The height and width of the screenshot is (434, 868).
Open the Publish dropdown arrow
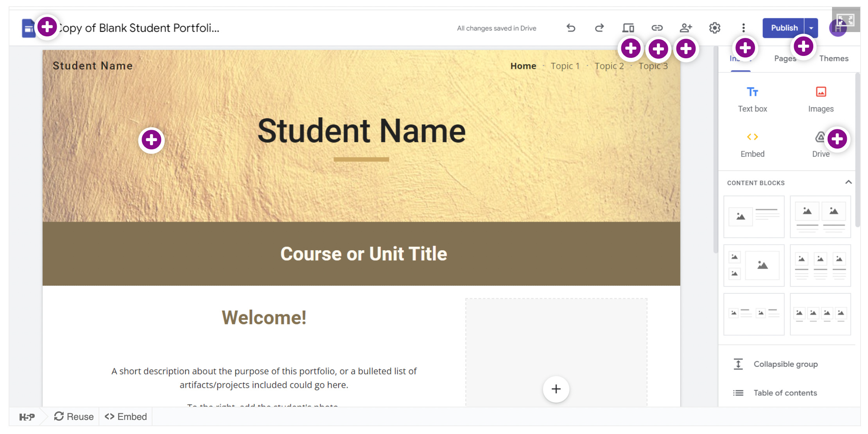[811, 28]
